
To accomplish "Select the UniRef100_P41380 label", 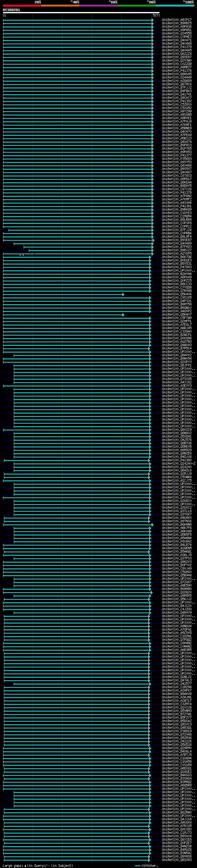I will point(177,460).
